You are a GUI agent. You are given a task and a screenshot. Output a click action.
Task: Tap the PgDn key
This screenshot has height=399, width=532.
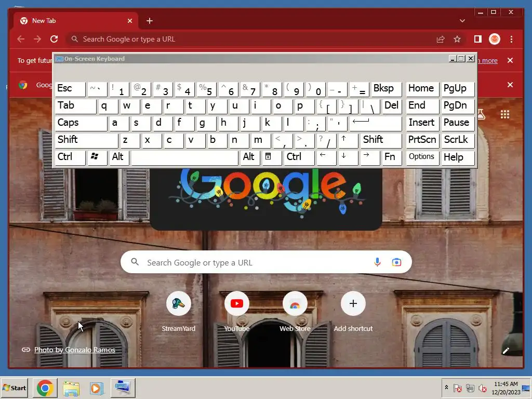[457, 106]
